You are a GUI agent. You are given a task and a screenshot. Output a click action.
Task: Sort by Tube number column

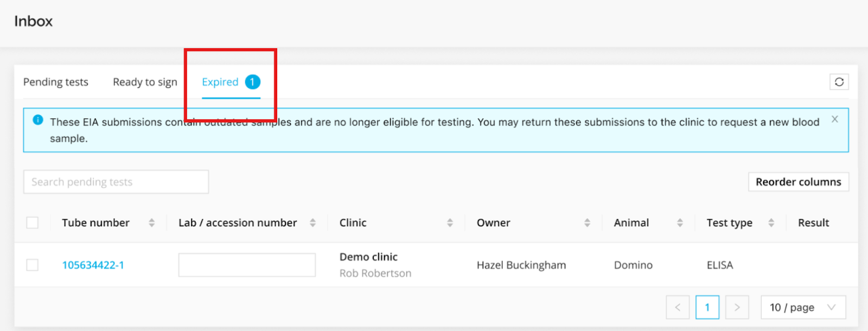151,223
